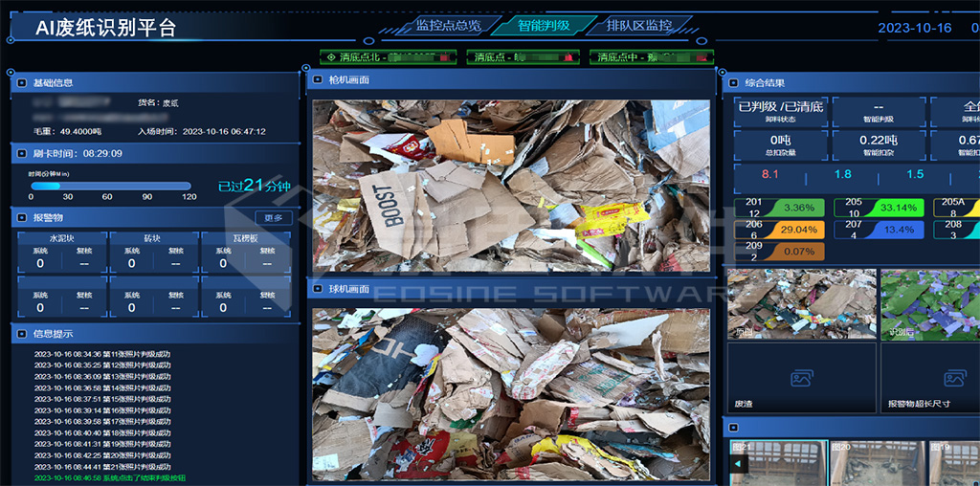The width and height of the screenshot is (980, 486).
Task: Open the 原图 original image thumbnail
Action: [x=801, y=304]
